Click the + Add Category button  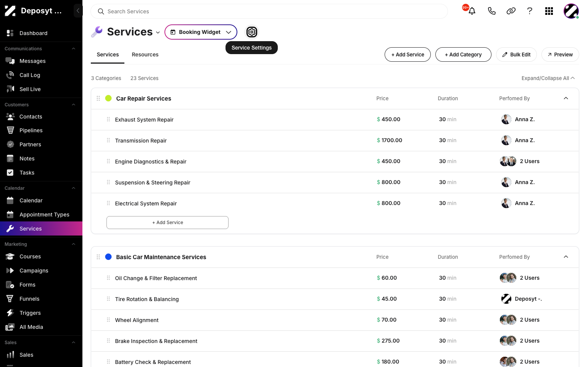point(463,54)
